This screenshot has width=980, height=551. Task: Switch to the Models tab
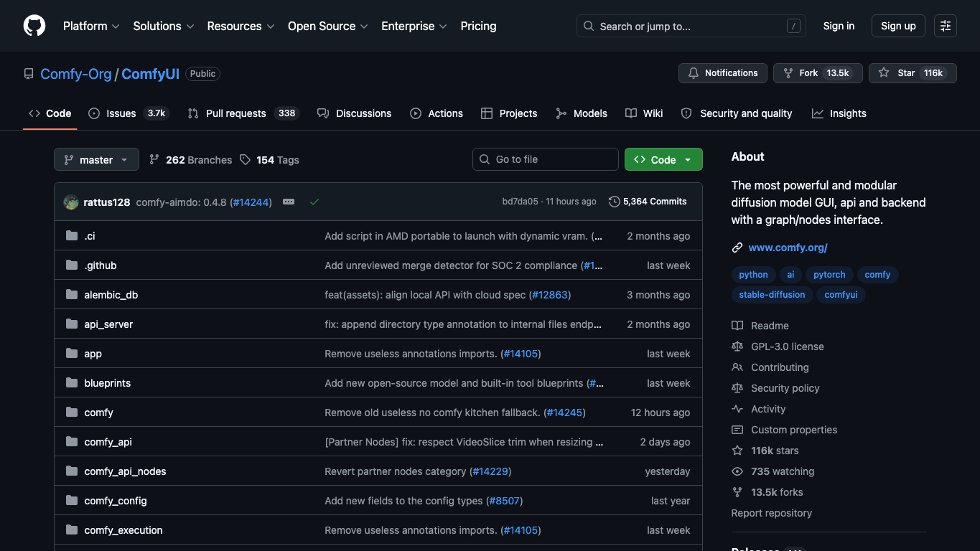pyautogui.click(x=582, y=113)
